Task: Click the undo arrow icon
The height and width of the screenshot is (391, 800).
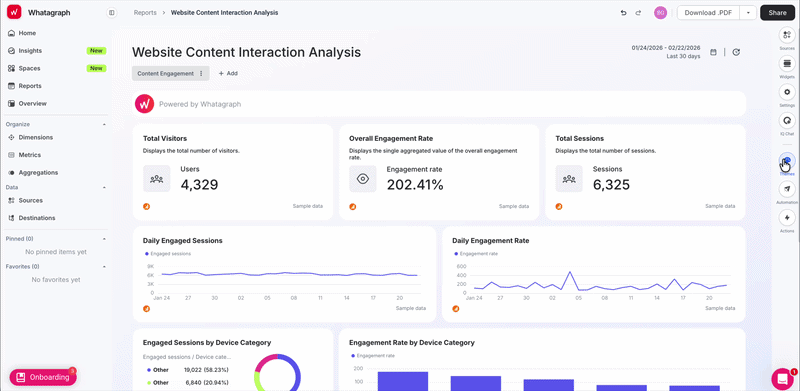Action: (623, 13)
